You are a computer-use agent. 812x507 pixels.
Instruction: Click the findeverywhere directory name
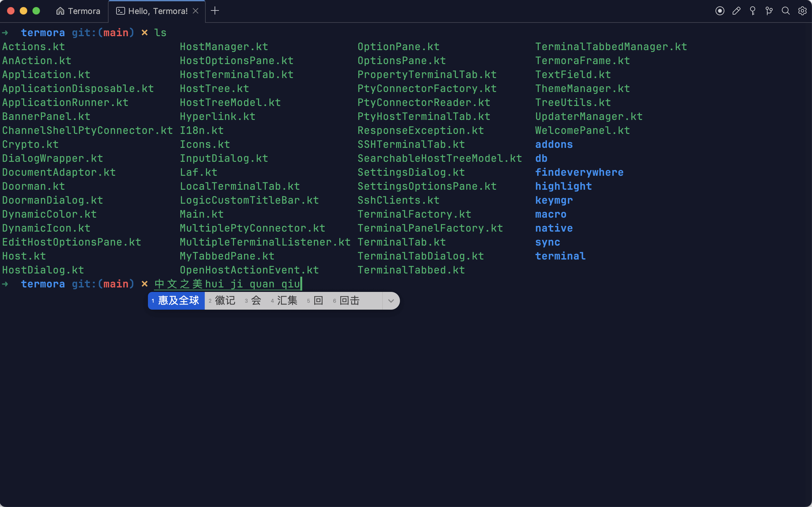point(579,172)
